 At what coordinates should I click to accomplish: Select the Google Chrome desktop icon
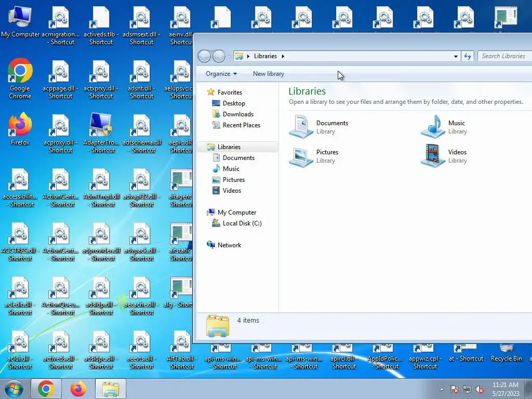tap(20, 79)
